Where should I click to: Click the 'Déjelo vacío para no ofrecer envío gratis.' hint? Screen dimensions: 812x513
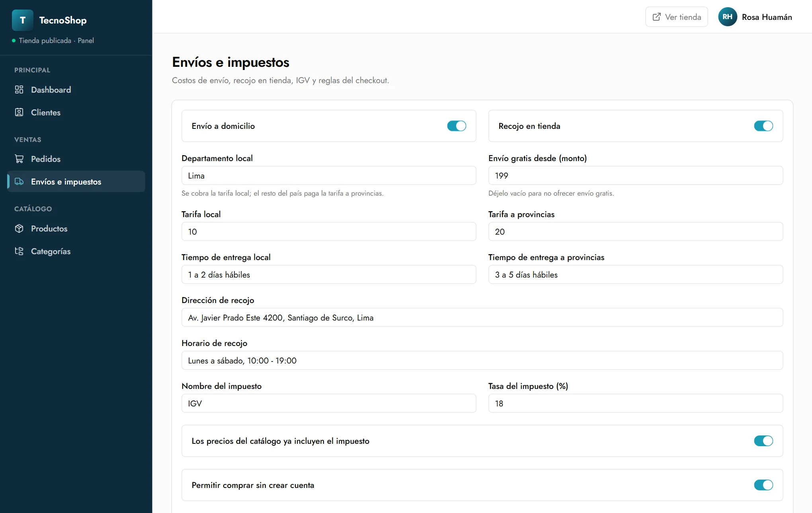point(551,194)
